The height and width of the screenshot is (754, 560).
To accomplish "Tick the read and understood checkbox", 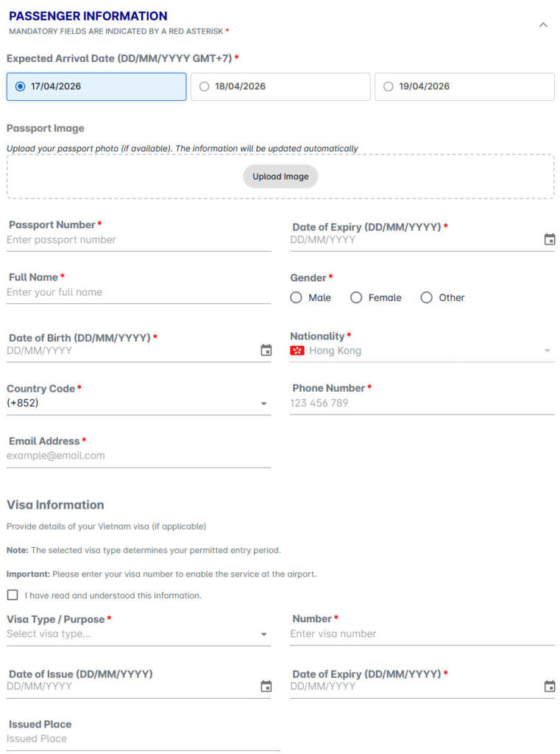I will coord(13,595).
